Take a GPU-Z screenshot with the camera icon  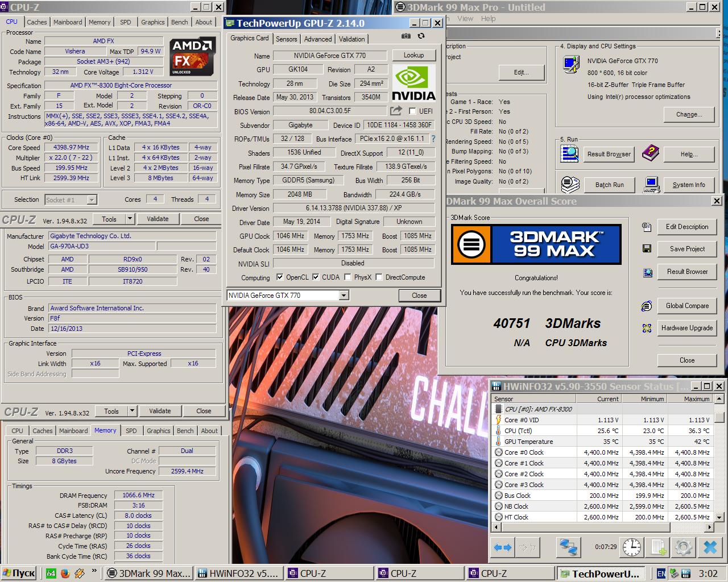pyautogui.click(x=406, y=36)
